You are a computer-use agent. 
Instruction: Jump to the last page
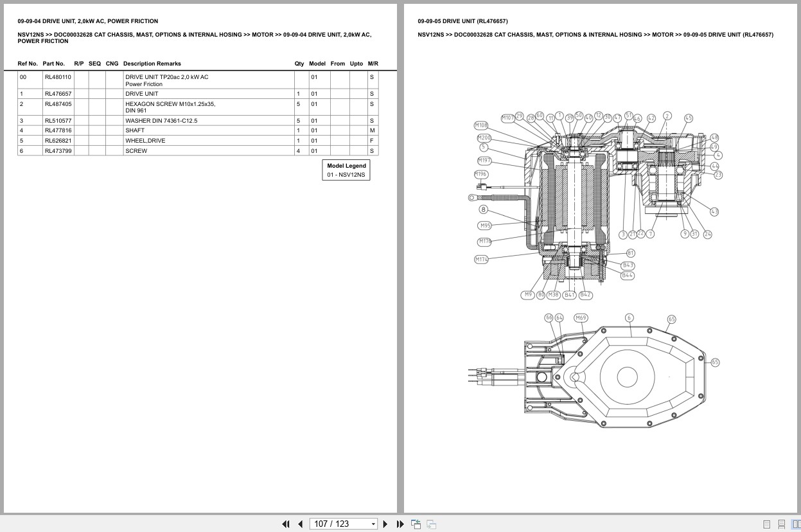(x=400, y=524)
